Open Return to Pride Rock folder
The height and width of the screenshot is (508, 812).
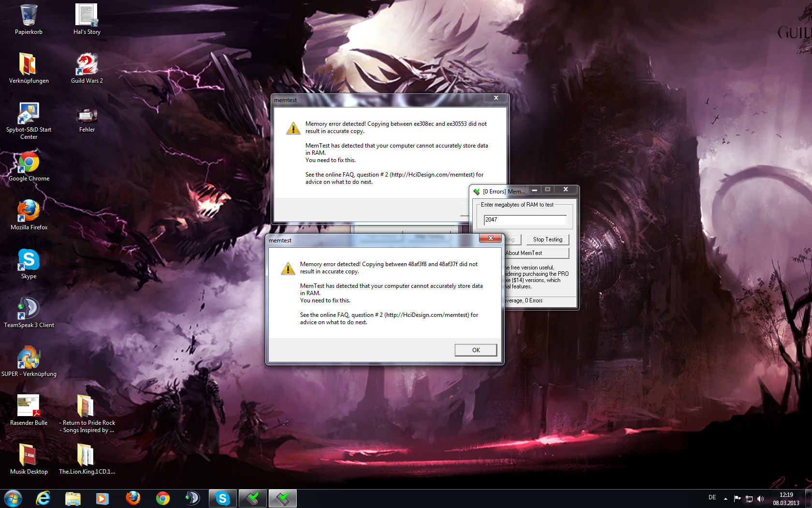[x=87, y=414]
